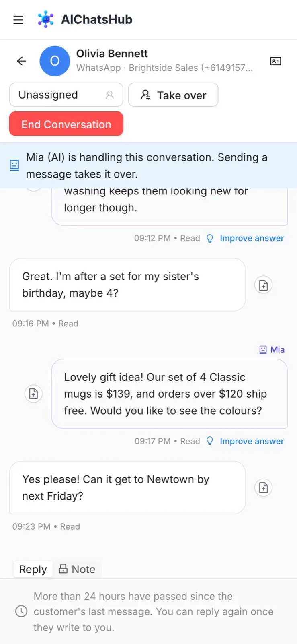
Task: Switch to the Note tab
Action: (x=77, y=569)
